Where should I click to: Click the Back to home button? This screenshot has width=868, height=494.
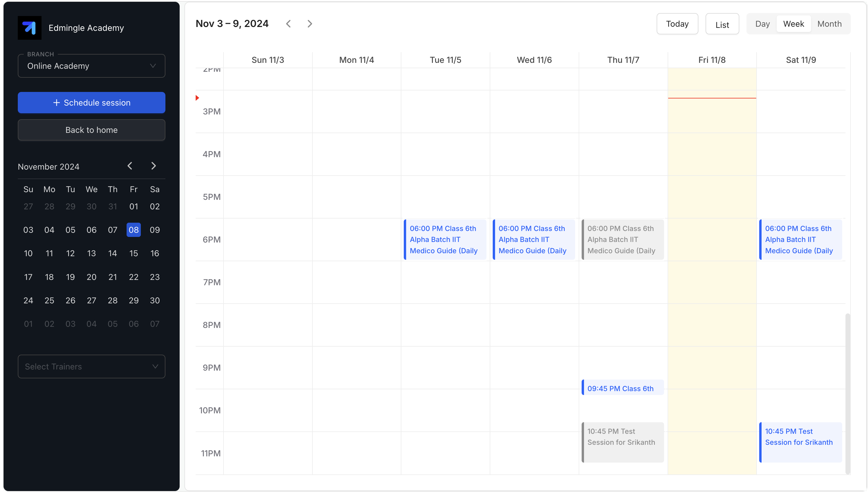91,130
